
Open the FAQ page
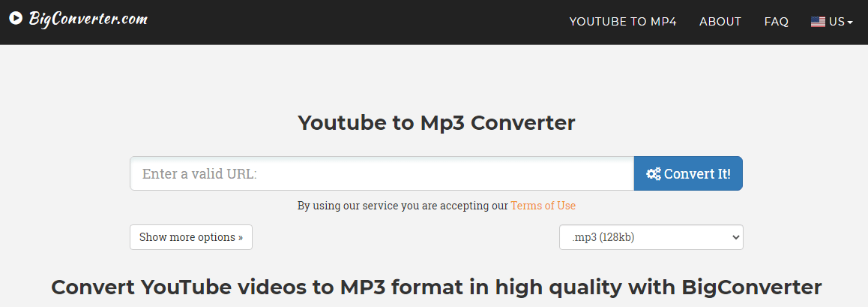point(776,22)
